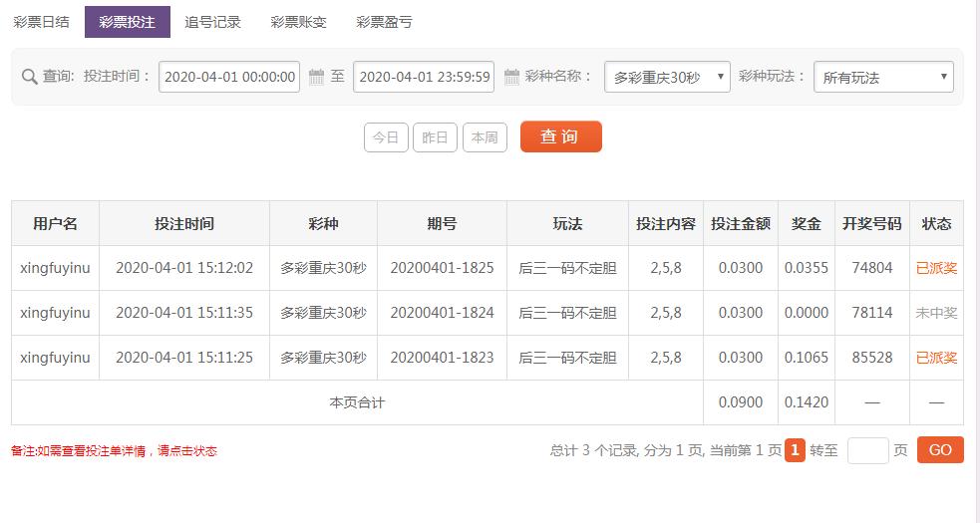The width and height of the screenshot is (980, 523).
Task: Click the search magnifier icon beside 查询
Action: tap(30, 77)
